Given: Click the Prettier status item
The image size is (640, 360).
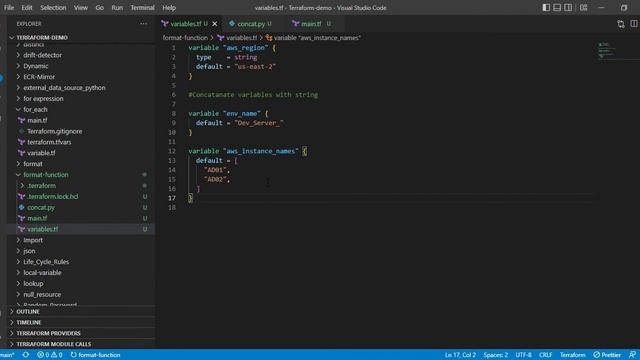Looking at the screenshot, I should [x=607, y=355].
